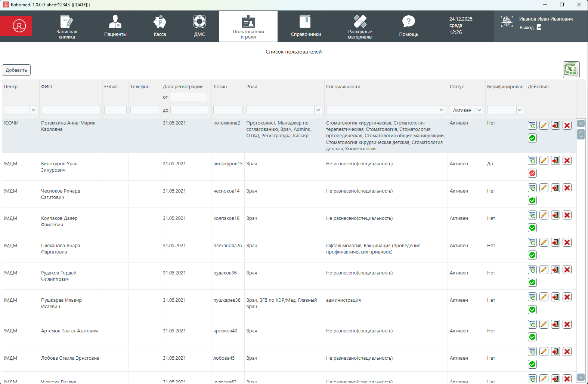Open the Справочники tab
The width and height of the screenshot is (588, 384).
coord(306,26)
